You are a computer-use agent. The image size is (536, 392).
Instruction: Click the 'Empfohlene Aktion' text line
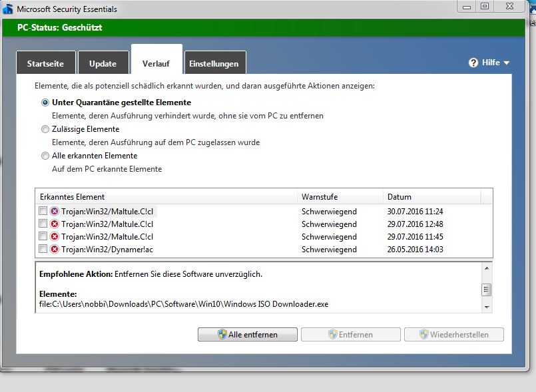[150, 274]
